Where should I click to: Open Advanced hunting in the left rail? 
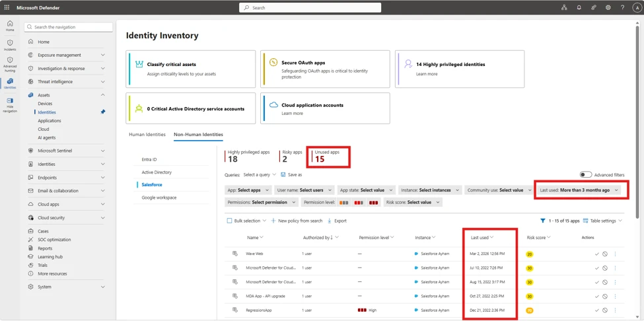[10, 65]
